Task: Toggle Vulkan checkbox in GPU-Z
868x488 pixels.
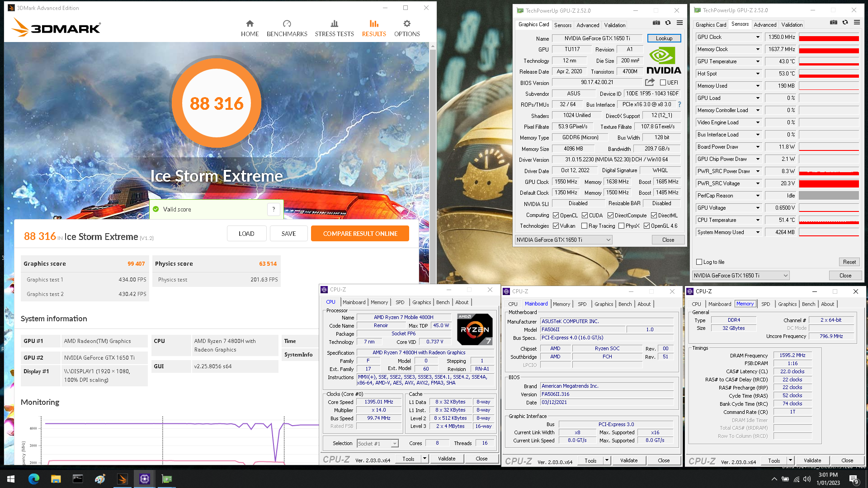Action: (x=556, y=226)
